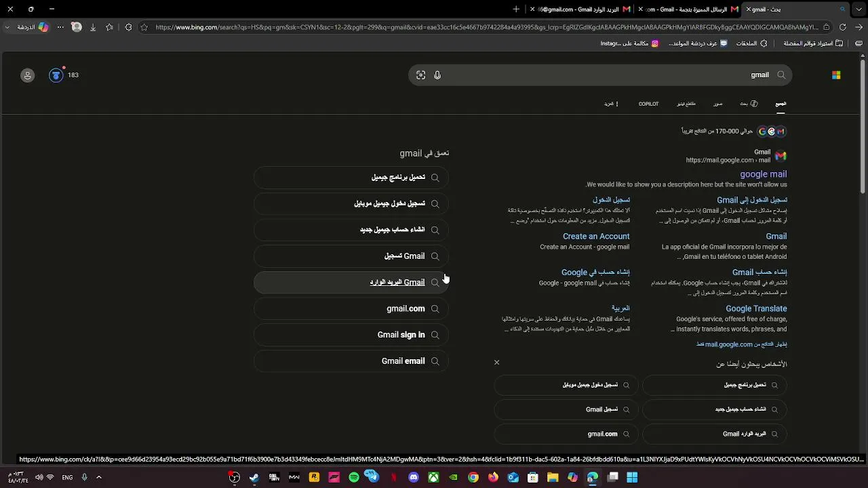Open the Xbox app from the taskbar
This screenshot has width=868, height=488.
pos(433,477)
